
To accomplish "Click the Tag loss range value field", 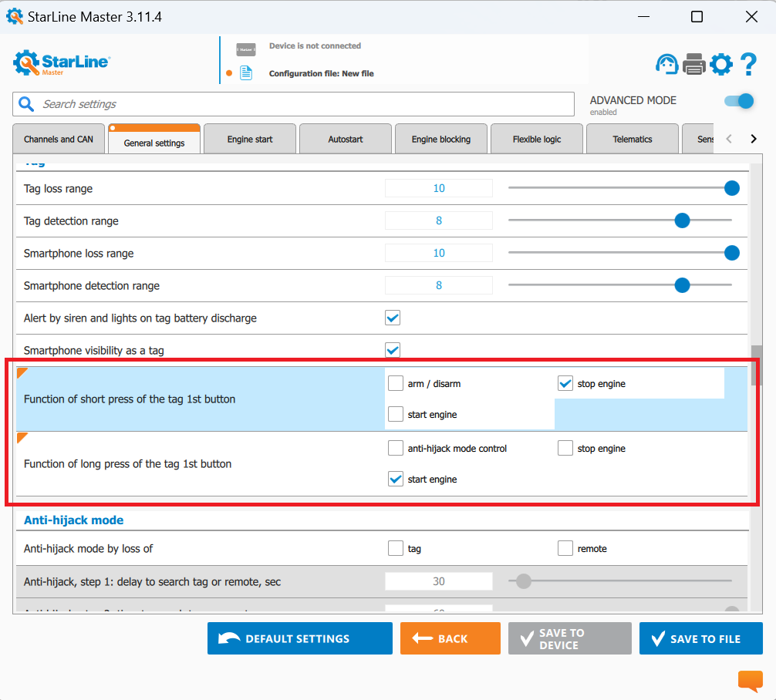I will click(438, 188).
